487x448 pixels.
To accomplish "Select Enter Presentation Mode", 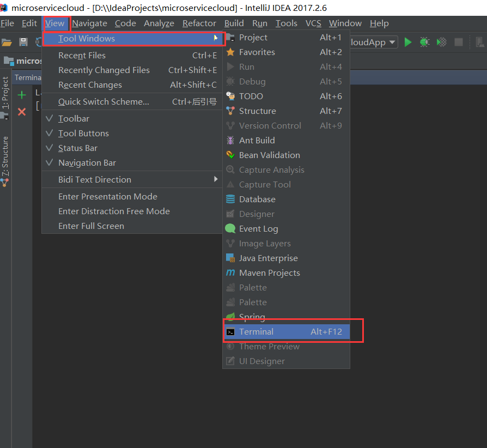I will (x=132, y=196).
